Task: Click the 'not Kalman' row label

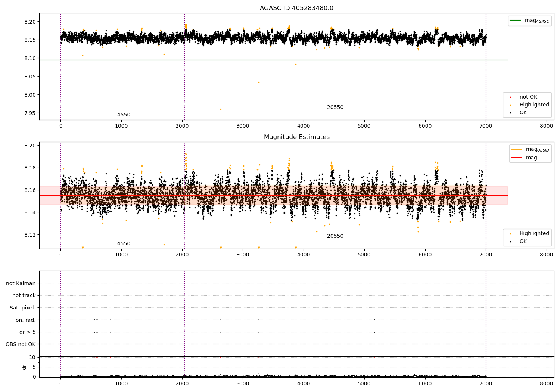Action: (21, 283)
